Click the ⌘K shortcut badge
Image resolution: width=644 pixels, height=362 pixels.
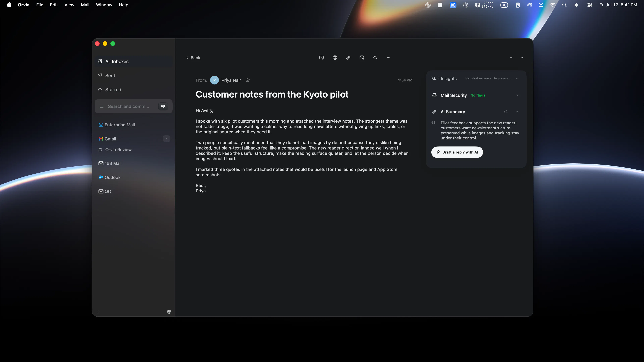pyautogui.click(x=163, y=106)
